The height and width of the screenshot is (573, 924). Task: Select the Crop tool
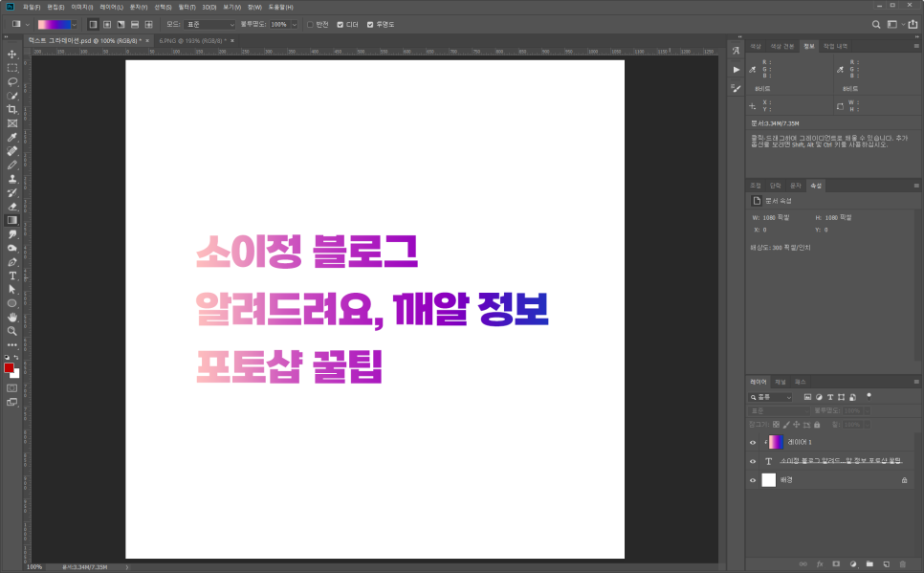click(12, 110)
